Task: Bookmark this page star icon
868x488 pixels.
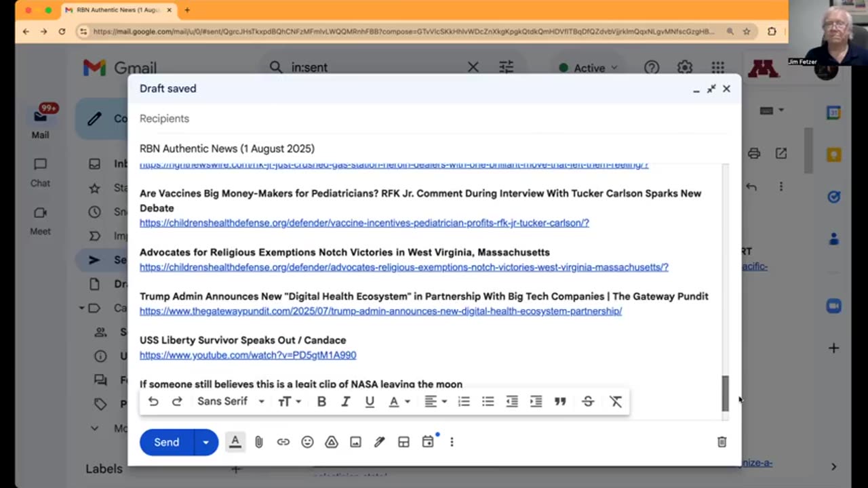Action: pos(747,31)
